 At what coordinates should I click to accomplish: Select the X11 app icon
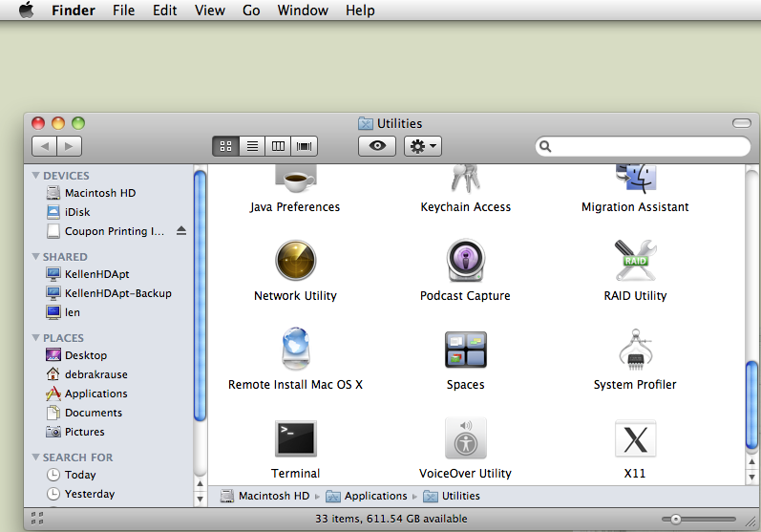click(x=635, y=438)
